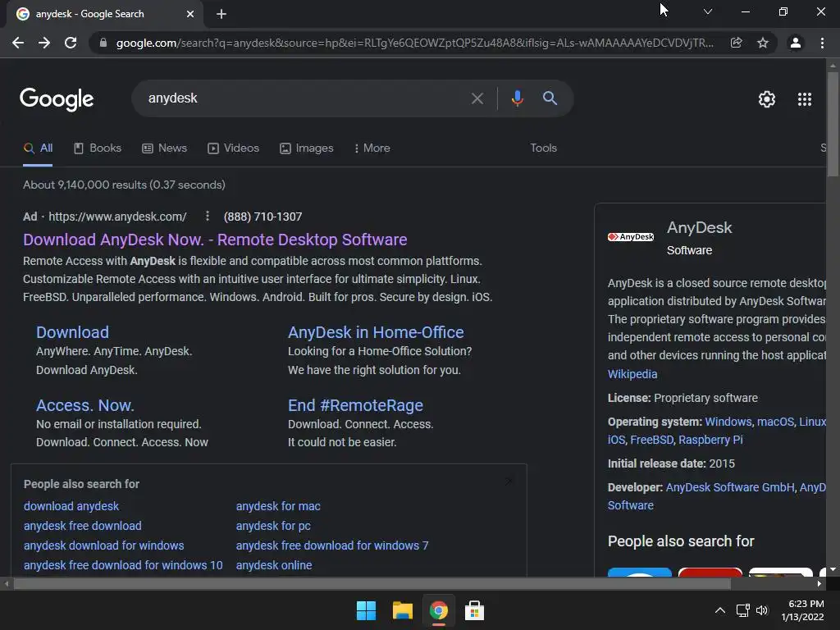
Task: Search anydesk free download for windows 7
Action: tap(332, 546)
